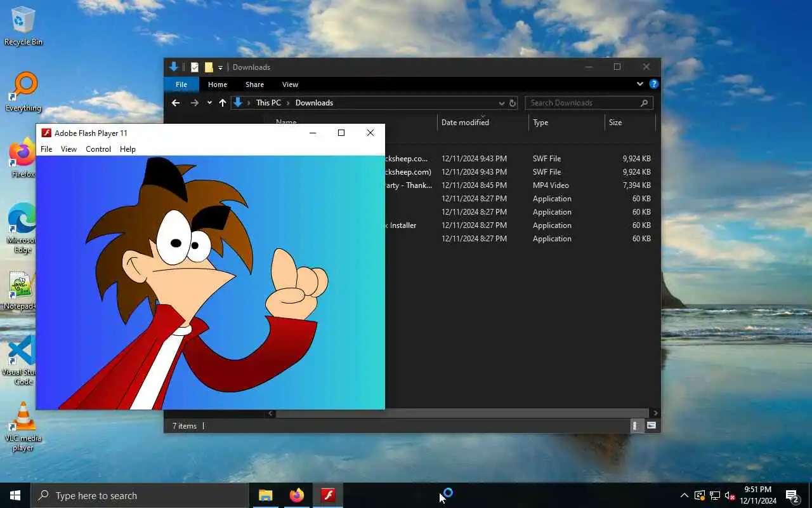The height and width of the screenshot is (508, 812).
Task: Refresh the Downloads folder address bar
Action: click(513, 103)
